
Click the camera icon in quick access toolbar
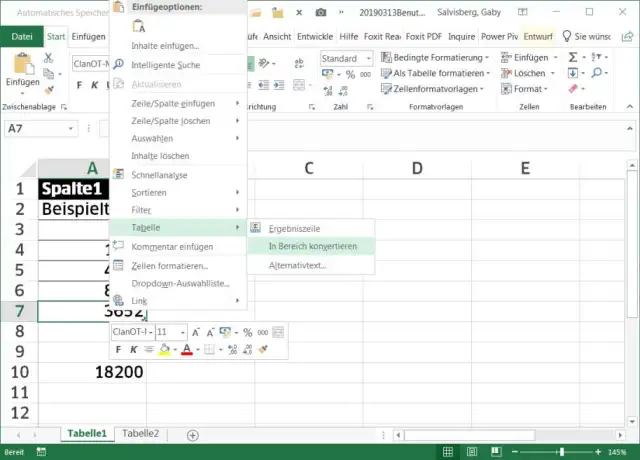point(320,12)
